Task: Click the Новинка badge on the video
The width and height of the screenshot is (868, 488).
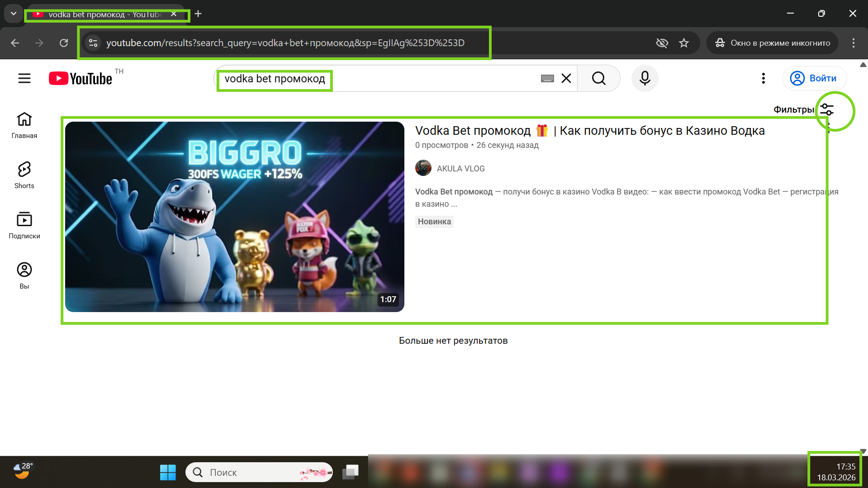Action: [x=434, y=222]
